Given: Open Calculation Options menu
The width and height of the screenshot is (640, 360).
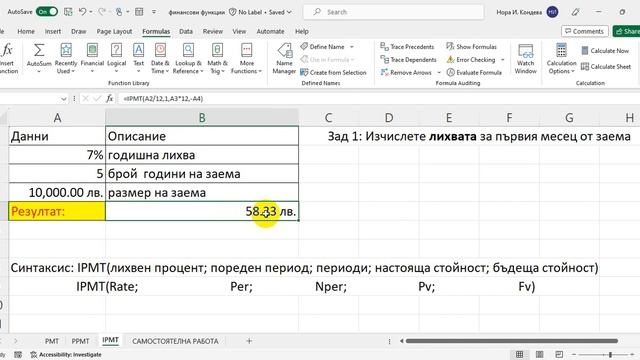Looking at the screenshot, I should click(561, 59).
